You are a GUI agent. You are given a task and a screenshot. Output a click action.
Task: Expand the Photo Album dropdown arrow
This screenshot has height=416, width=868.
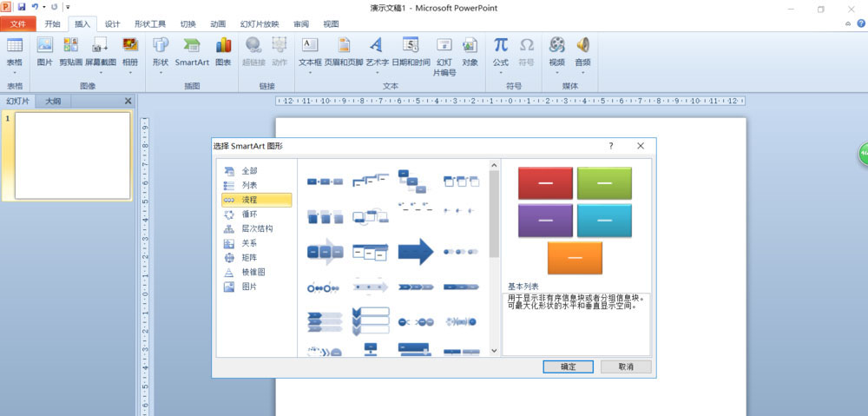pyautogui.click(x=130, y=72)
